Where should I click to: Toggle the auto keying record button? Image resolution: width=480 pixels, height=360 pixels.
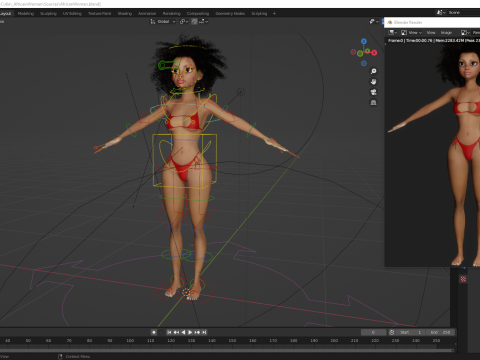tap(154, 332)
